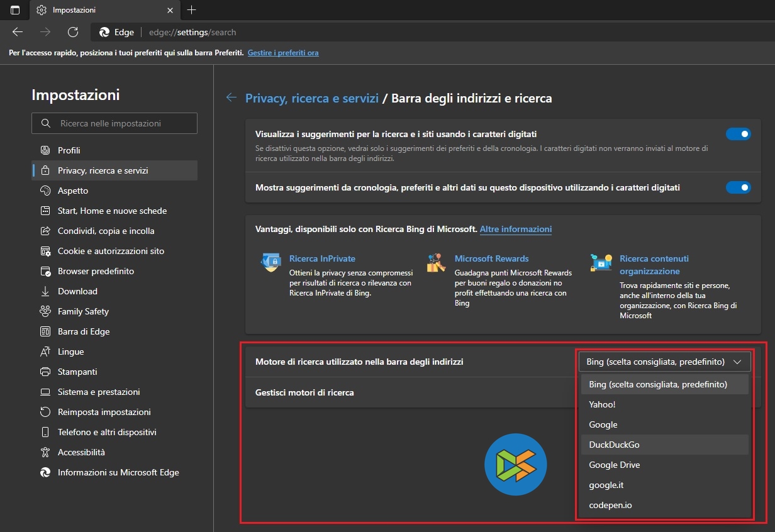This screenshot has width=775, height=532.
Task: Click the browser back arrow button
Action: [x=18, y=32]
